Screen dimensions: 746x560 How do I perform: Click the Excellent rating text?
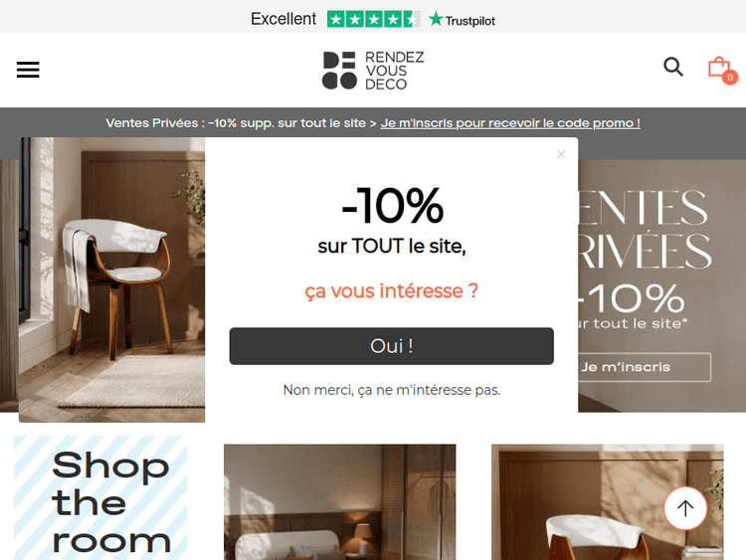click(x=283, y=19)
